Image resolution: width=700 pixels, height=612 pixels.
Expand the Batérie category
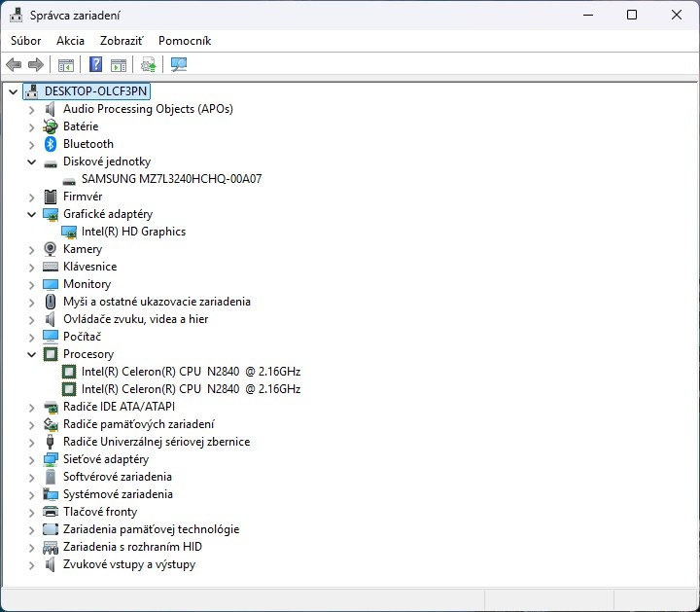[31, 126]
